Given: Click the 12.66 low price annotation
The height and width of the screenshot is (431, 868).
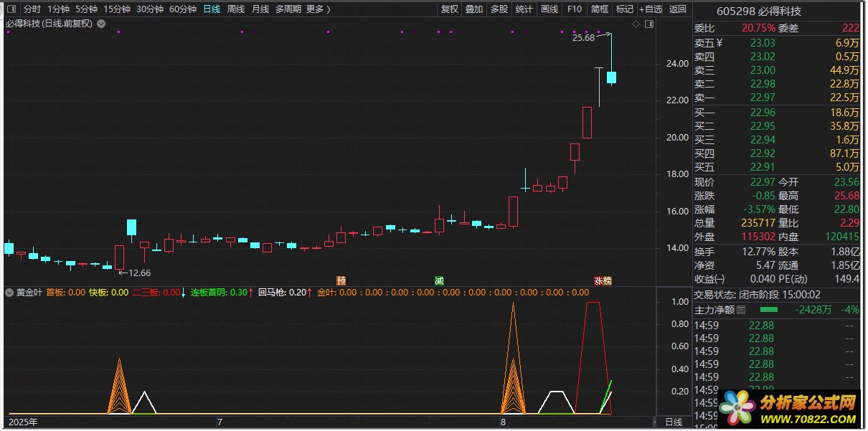Looking at the screenshot, I should click(139, 273).
